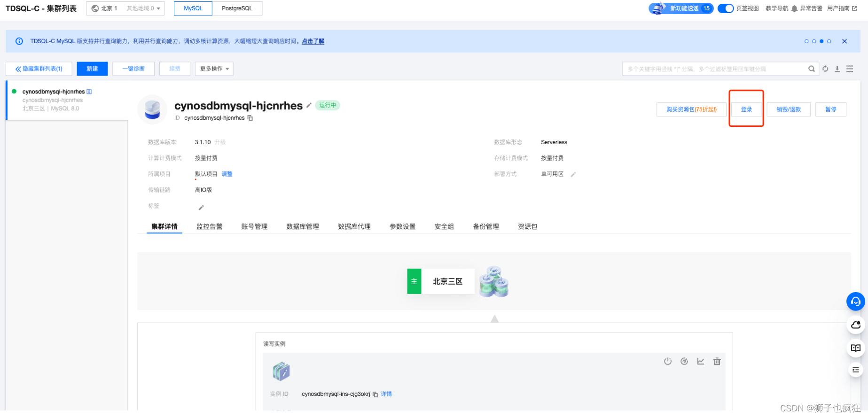Edit tags pencil icon

pyautogui.click(x=201, y=208)
